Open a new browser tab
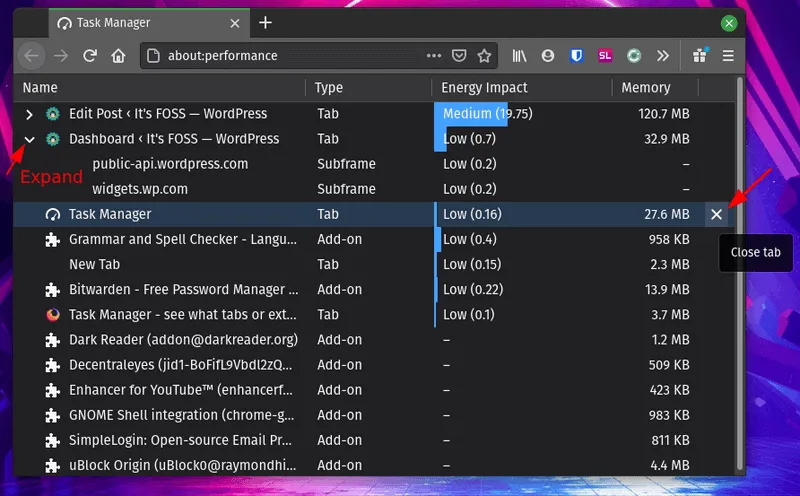The image size is (800, 496). 265,22
